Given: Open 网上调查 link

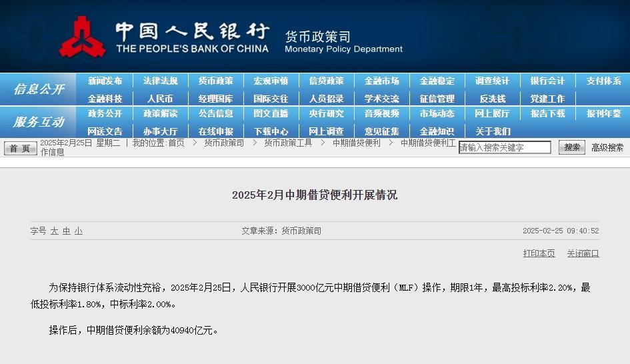Looking at the screenshot, I should tap(326, 131).
